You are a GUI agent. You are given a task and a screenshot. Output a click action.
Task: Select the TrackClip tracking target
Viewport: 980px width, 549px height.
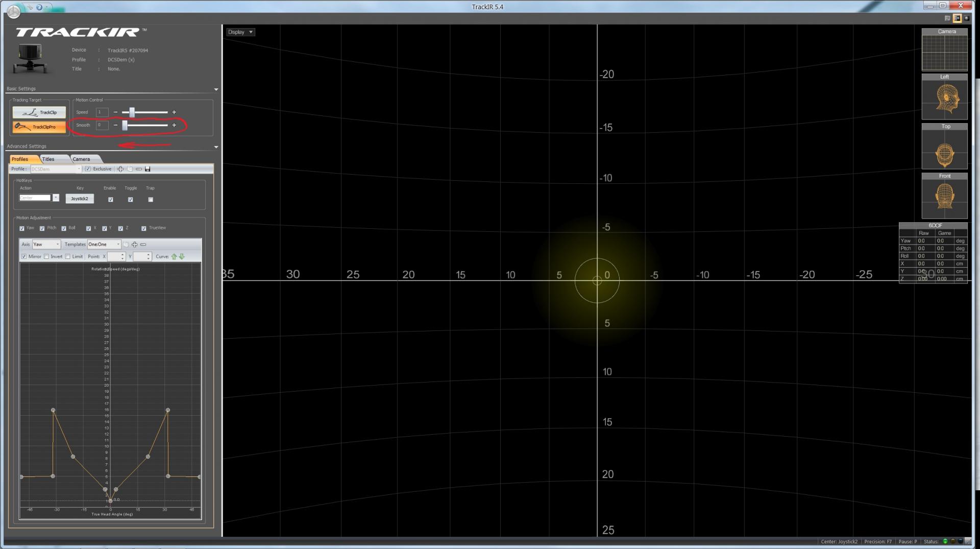[x=39, y=112]
